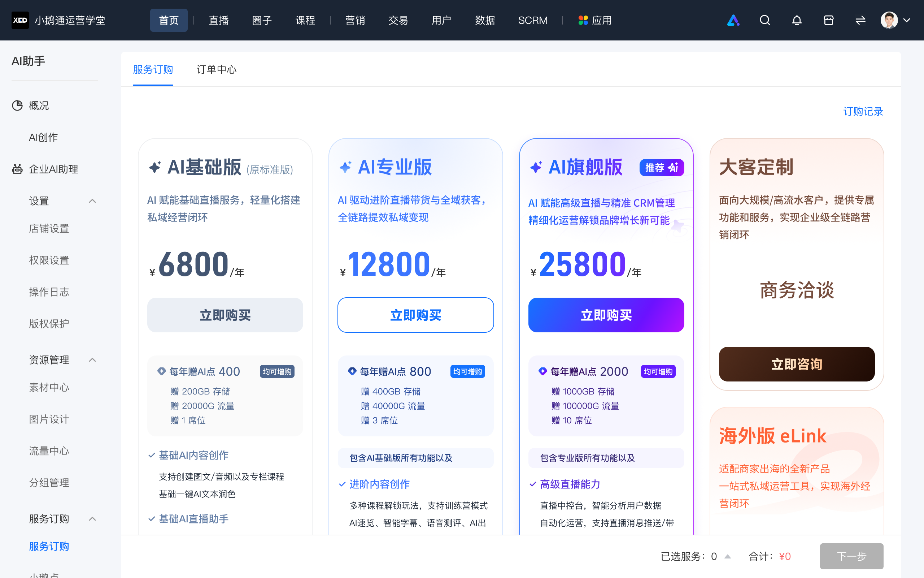924x578 pixels.
Task: Open 素材中心 in sidebar
Action: pyautogui.click(x=49, y=387)
